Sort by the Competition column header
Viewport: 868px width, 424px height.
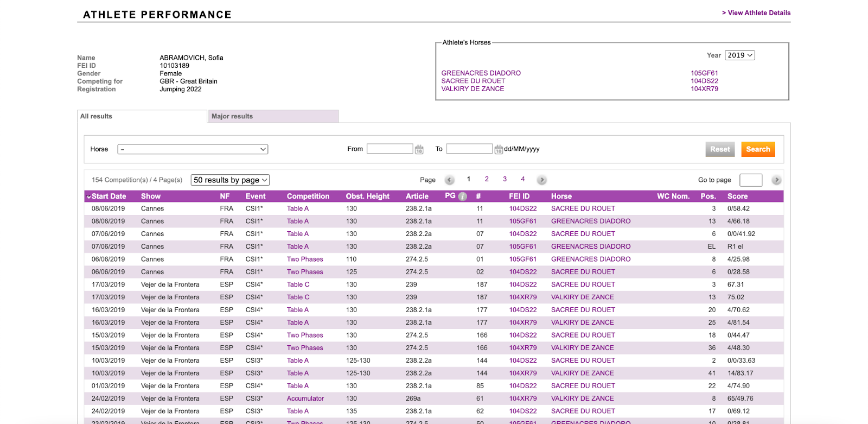(x=308, y=197)
